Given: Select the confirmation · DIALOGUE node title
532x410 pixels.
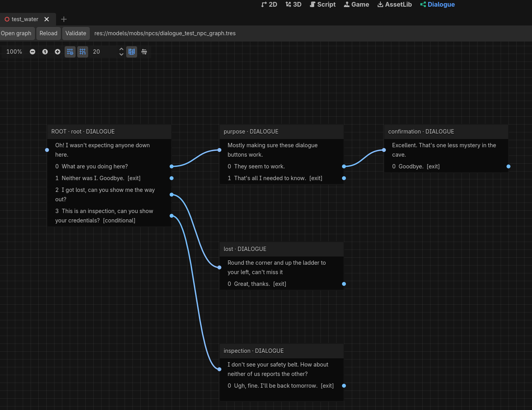Looking at the screenshot, I should (421, 132).
